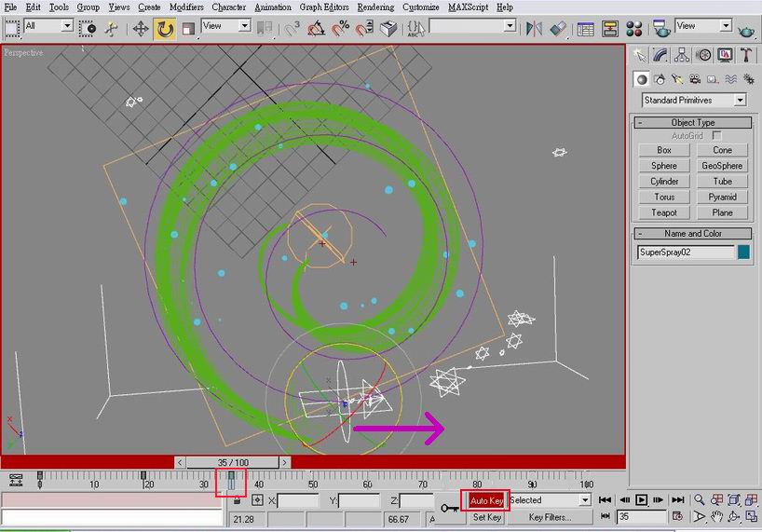Image resolution: width=762 pixels, height=532 pixels.
Task: Open the Rendering menu
Action: 375,7
